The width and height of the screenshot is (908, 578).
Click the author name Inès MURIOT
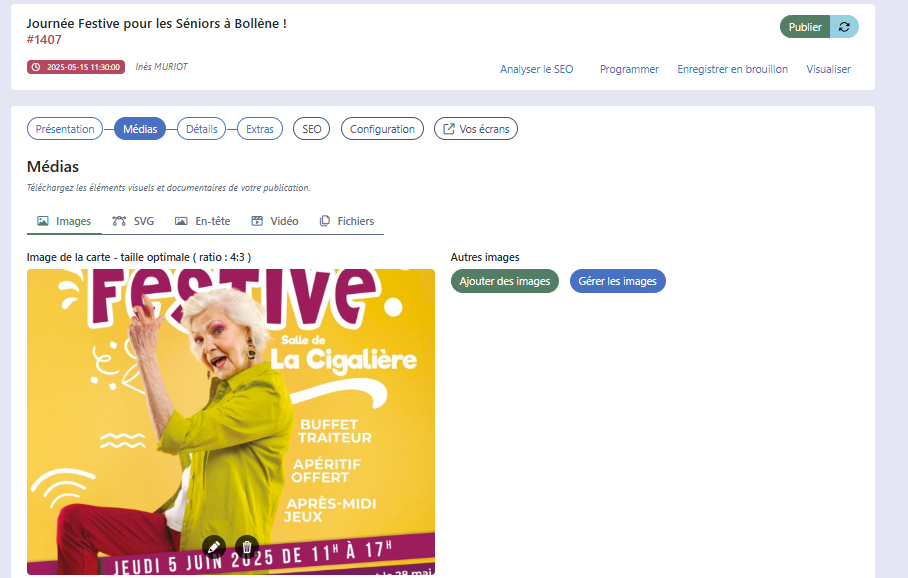coord(162,67)
